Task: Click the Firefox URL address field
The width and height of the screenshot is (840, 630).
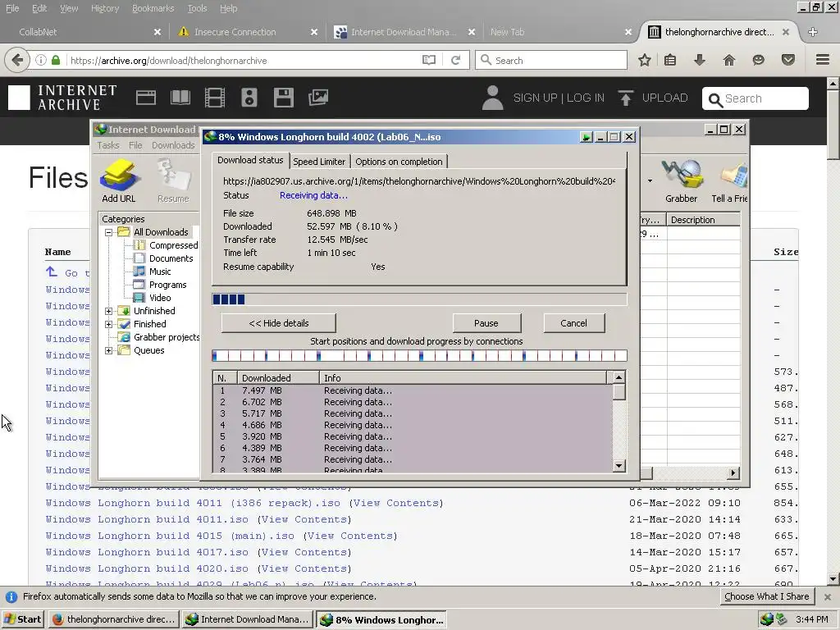Action: click(244, 60)
